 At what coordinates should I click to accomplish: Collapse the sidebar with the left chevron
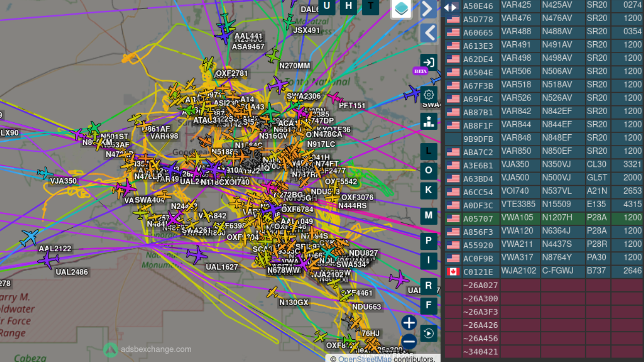[x=428, y=33]
